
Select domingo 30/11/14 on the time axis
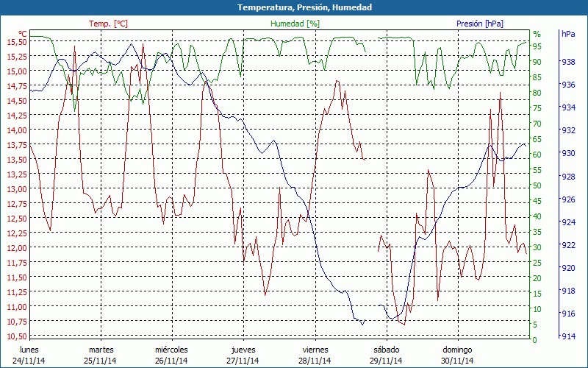coord(457,355)
